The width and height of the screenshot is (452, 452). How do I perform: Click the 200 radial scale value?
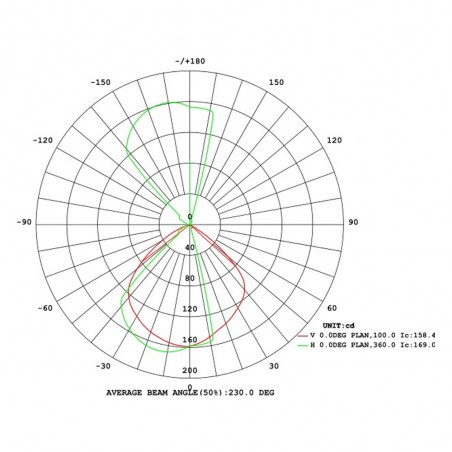[190, 370]
